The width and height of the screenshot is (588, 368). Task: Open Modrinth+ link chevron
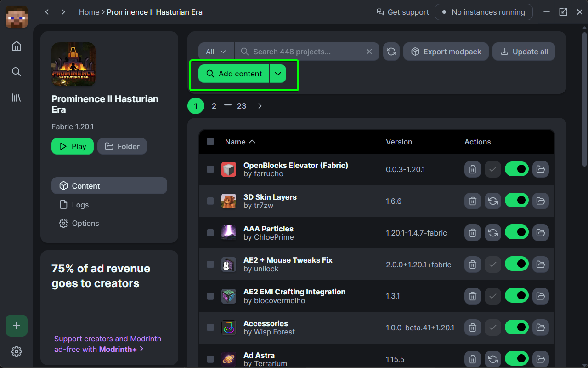coord(141,349)
